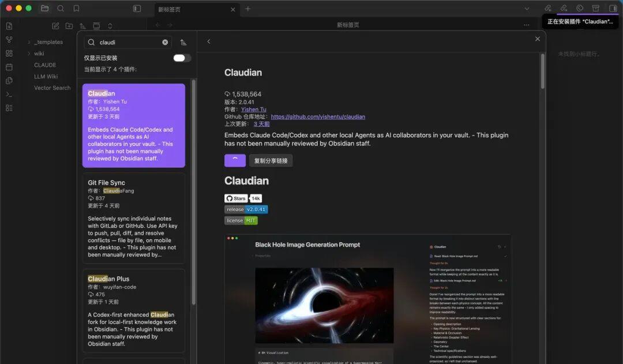Create a new folder in file explorer
This screenshot has height=364, width=623.
click(x=69, y=26)
